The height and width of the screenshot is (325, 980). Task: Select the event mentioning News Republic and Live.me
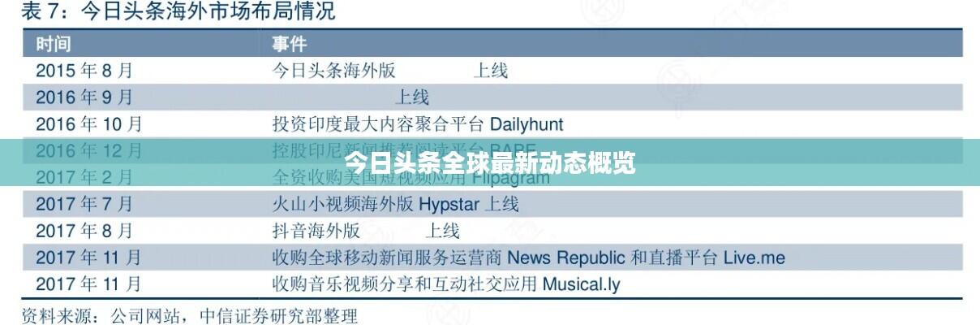coord(528,258)
